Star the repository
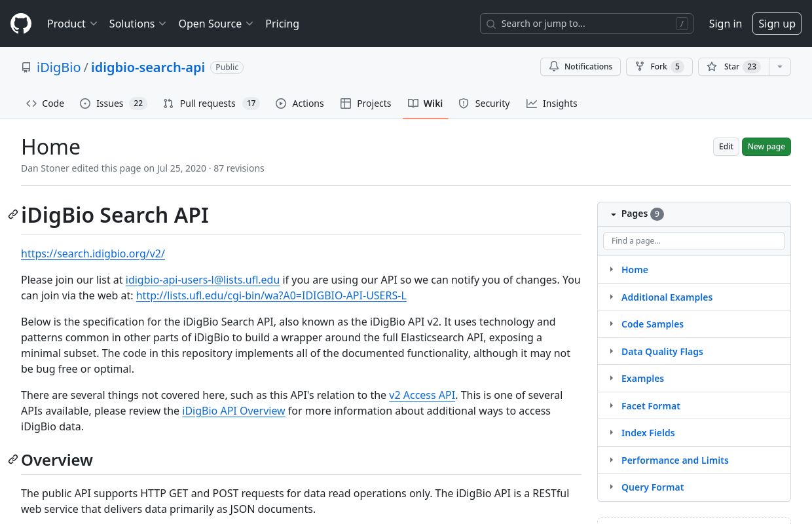Viewport: 812px width, 524px height. 733,67
